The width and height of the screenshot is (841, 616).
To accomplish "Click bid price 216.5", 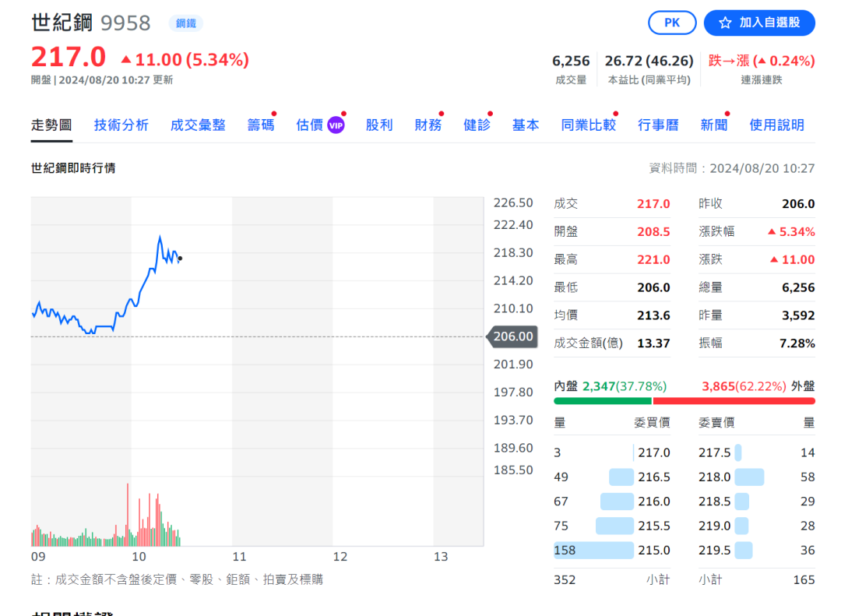I will [654, 477].
